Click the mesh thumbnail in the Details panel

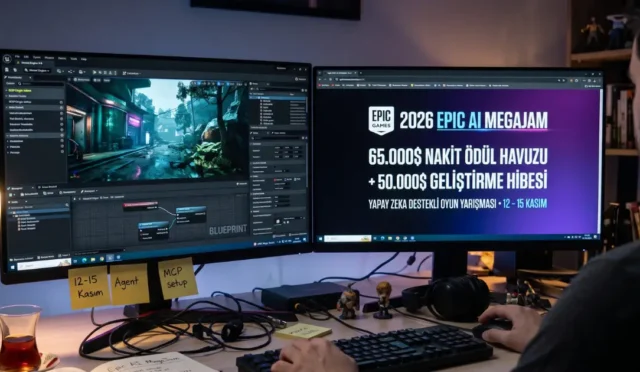(x=278, y=221)
